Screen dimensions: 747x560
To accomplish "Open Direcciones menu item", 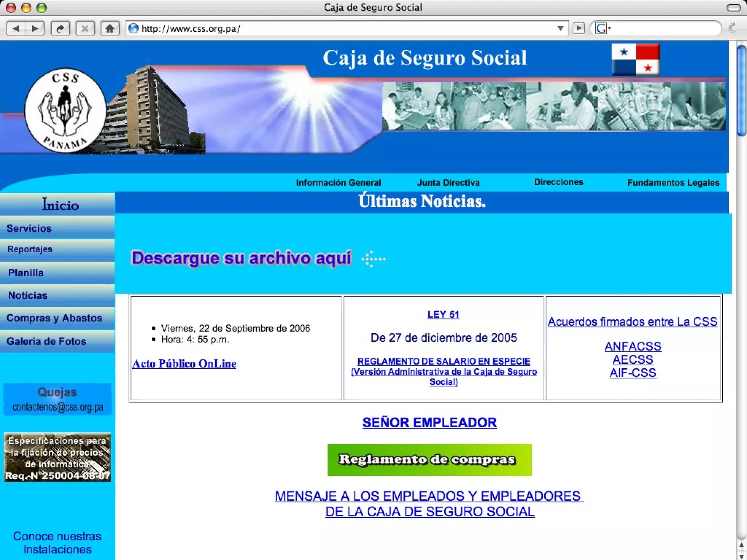I will (558, 182).
